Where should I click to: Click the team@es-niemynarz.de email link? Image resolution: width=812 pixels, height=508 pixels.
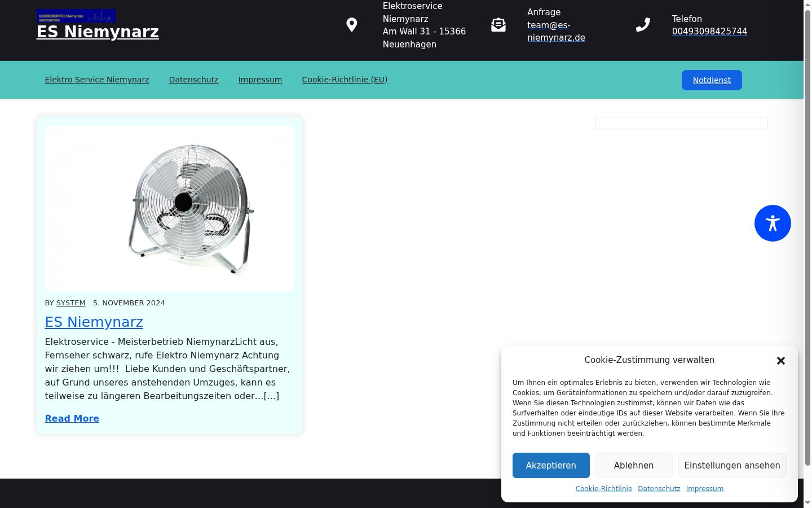coord(556,32)
